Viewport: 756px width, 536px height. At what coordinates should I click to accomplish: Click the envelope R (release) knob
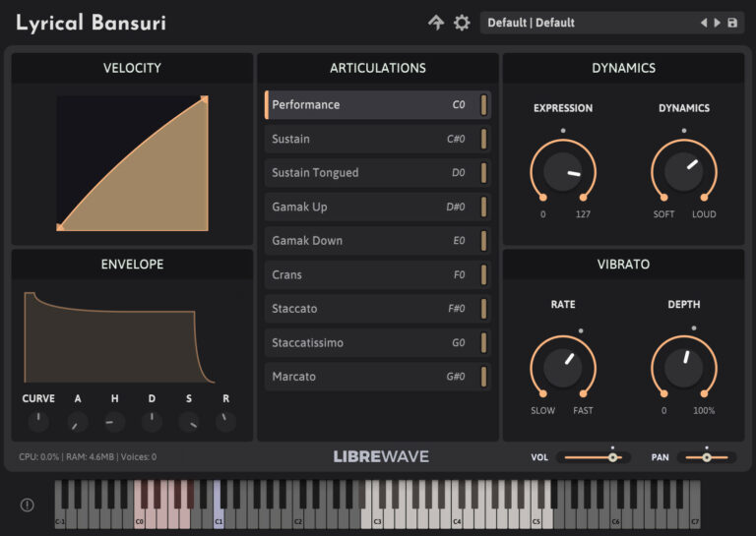click(x=225, y=421)
